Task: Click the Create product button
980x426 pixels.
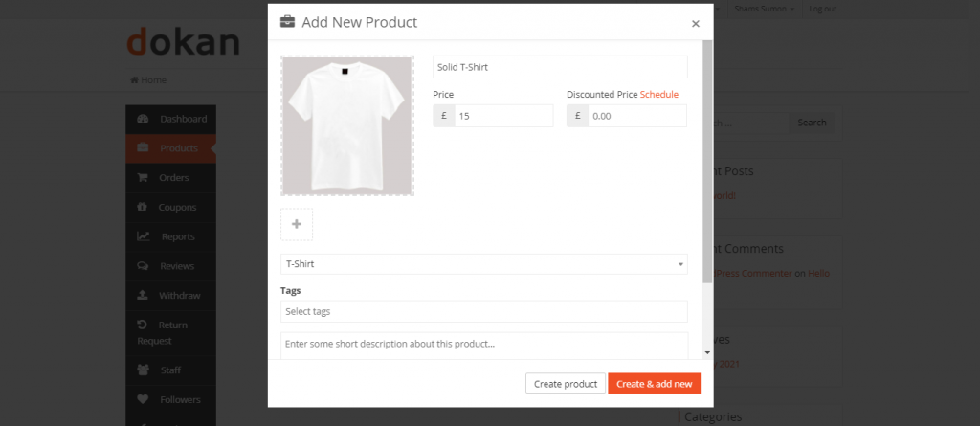Action: tap(566, 384)
